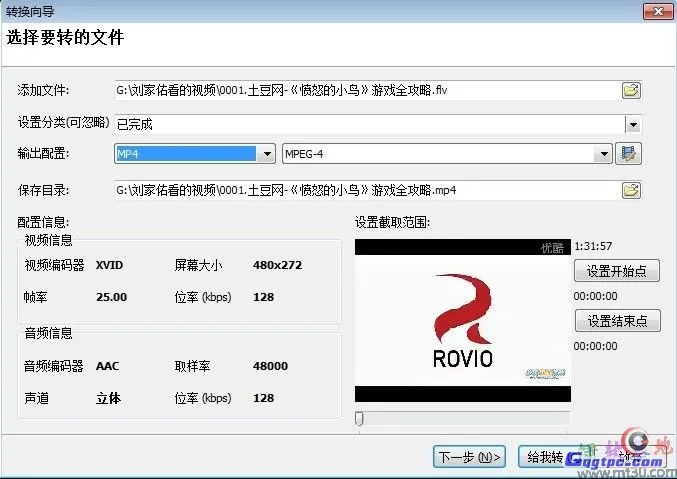The width and height of the screenshot is (677, 479).
Task: Click the ROVIO video preview thumbnail
Action: pyautogui.click(x=463, y=320)
